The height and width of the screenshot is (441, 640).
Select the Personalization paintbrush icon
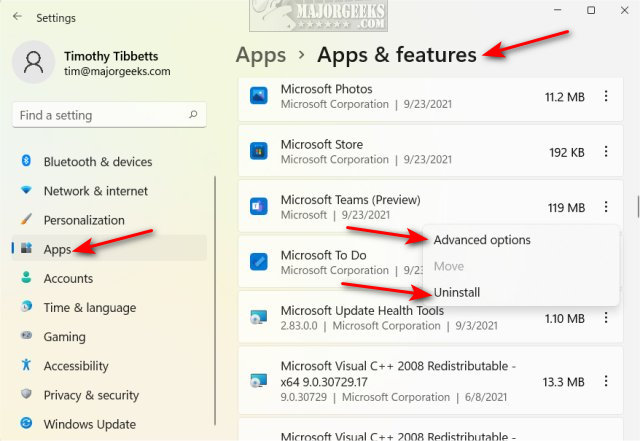[26, 220]
